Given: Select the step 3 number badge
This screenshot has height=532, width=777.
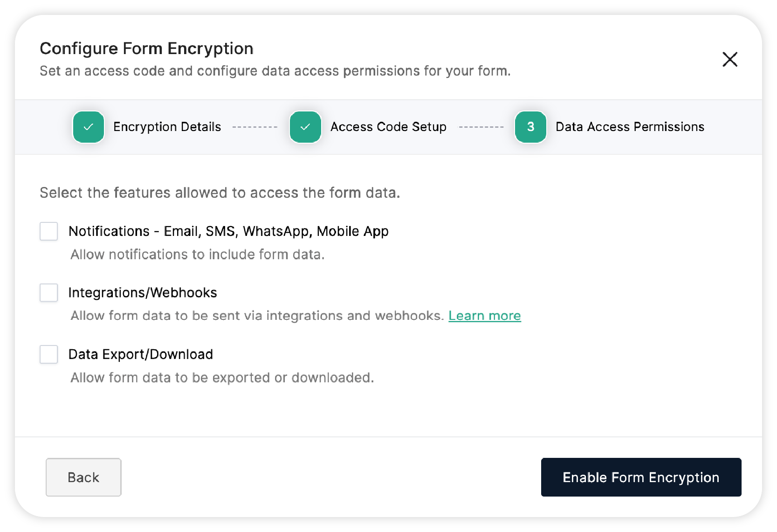Looking at the screenshot, I should 530,127.
